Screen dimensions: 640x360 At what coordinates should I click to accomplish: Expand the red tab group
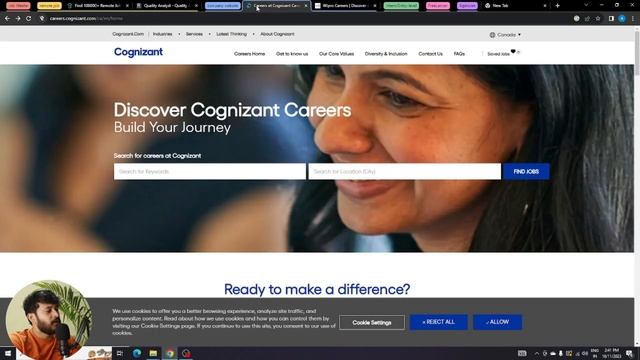[x=18, y=6]
